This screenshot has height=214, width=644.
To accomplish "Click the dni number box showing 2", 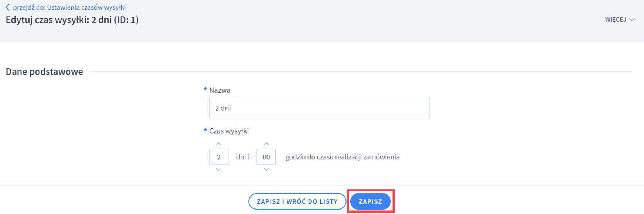I will [218, 156].
